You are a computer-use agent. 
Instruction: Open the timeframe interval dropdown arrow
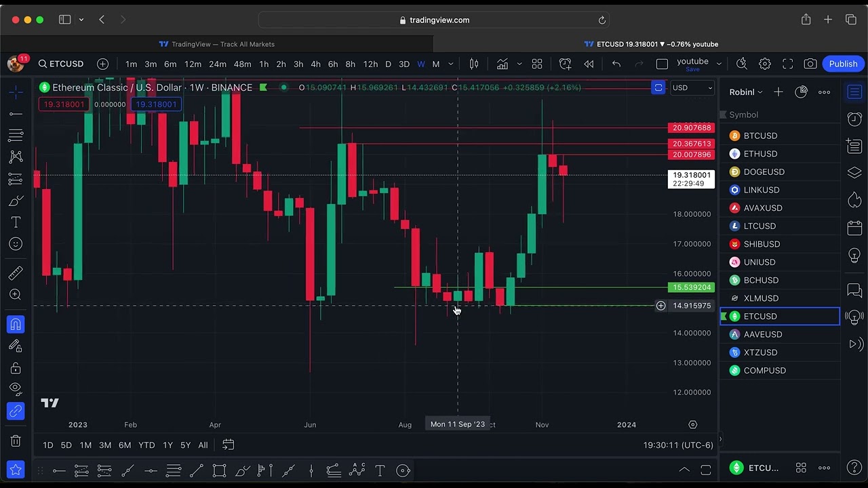point(452,64)
